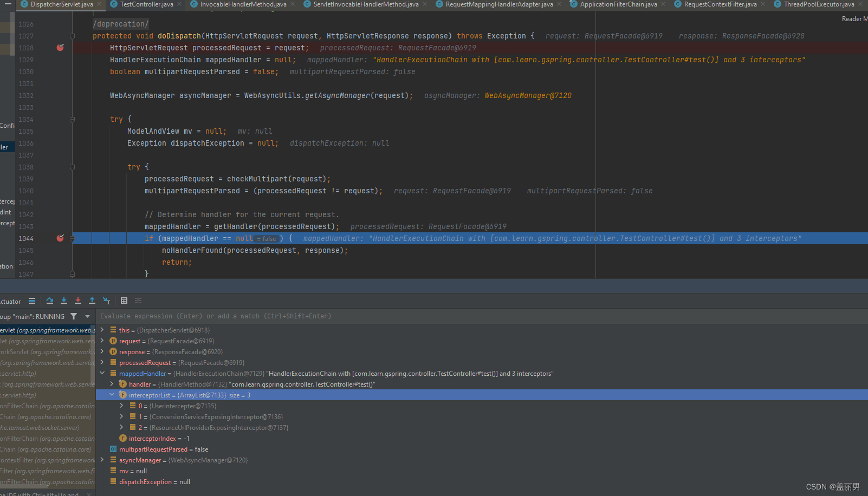Screen dimensions: 868x496
Task: Focus the Evaluate expression input field
Action: (x=482, y=316)
